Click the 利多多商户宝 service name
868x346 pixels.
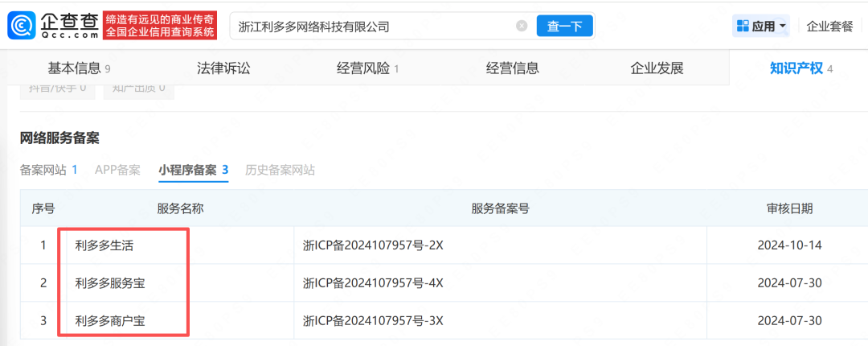pyautogui.click(x=110, y=320)
